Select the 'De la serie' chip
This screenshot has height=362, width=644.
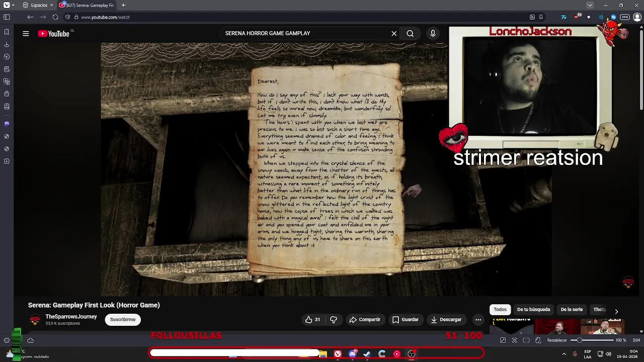[x=572, y=309]
